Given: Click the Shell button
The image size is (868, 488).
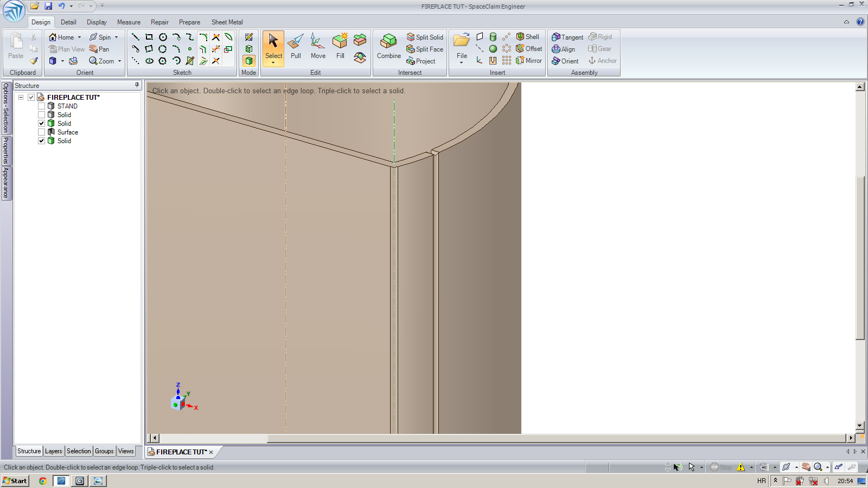Looking at the screenshot, I should (527, 37).
